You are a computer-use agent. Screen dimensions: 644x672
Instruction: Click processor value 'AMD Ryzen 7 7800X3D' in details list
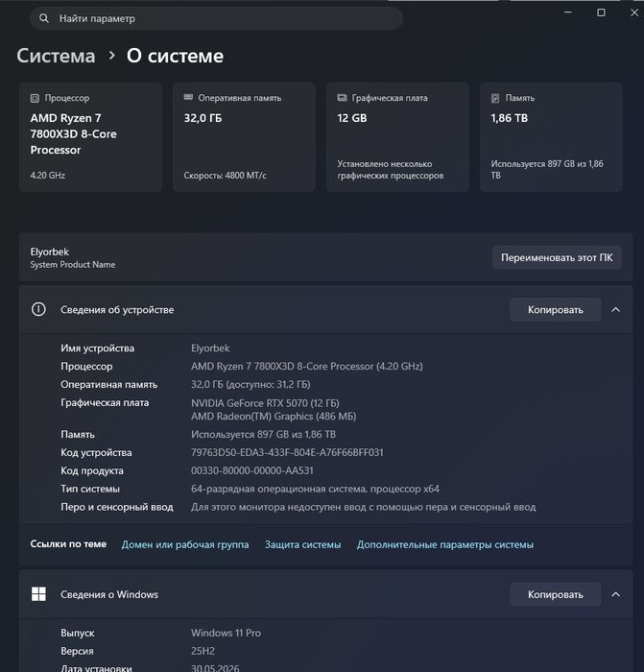307,366
